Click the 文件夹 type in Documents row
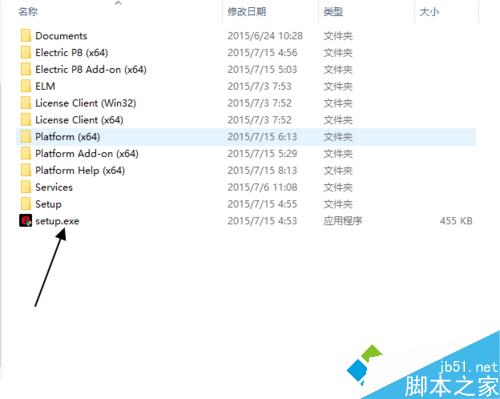The image size is (500, 399). [x=338, y=36]
